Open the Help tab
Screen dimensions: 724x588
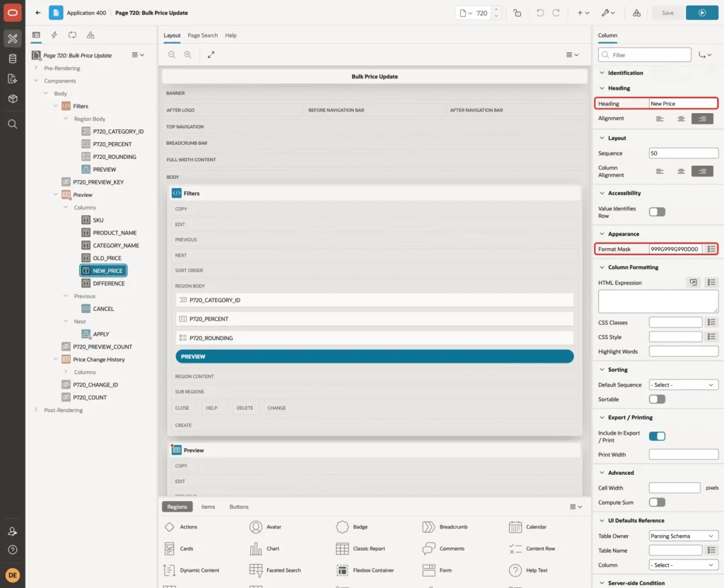[x=231, y=35]
